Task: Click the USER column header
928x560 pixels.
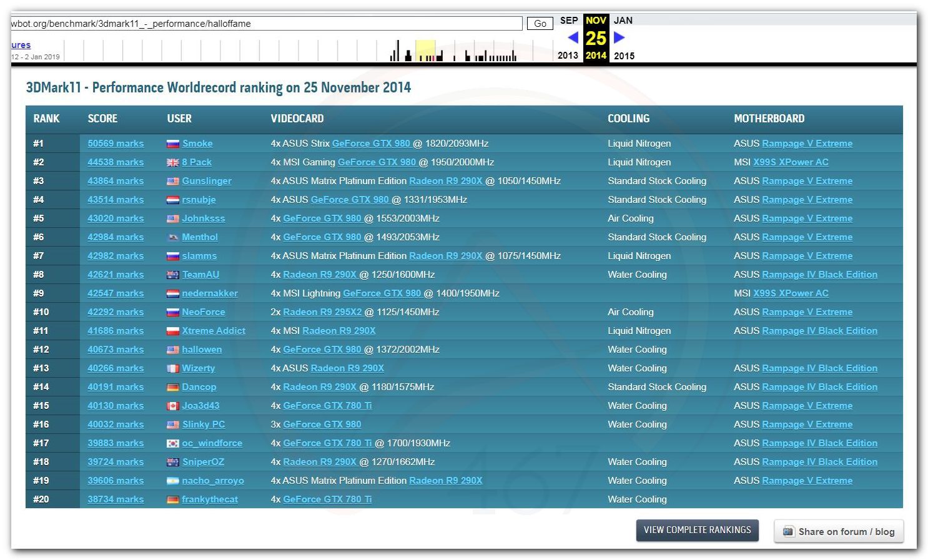Action: (x=179, y=119)
